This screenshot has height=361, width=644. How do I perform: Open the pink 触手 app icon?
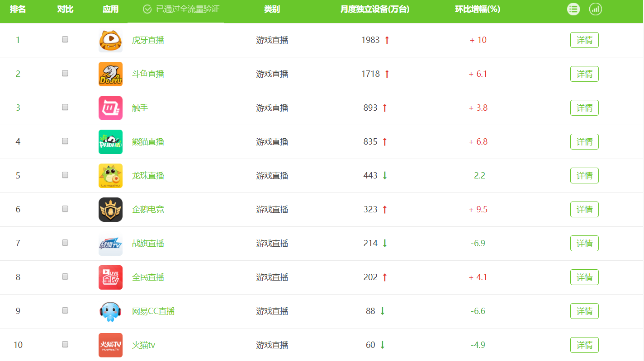pyautogui.click(x=110, y=108)
